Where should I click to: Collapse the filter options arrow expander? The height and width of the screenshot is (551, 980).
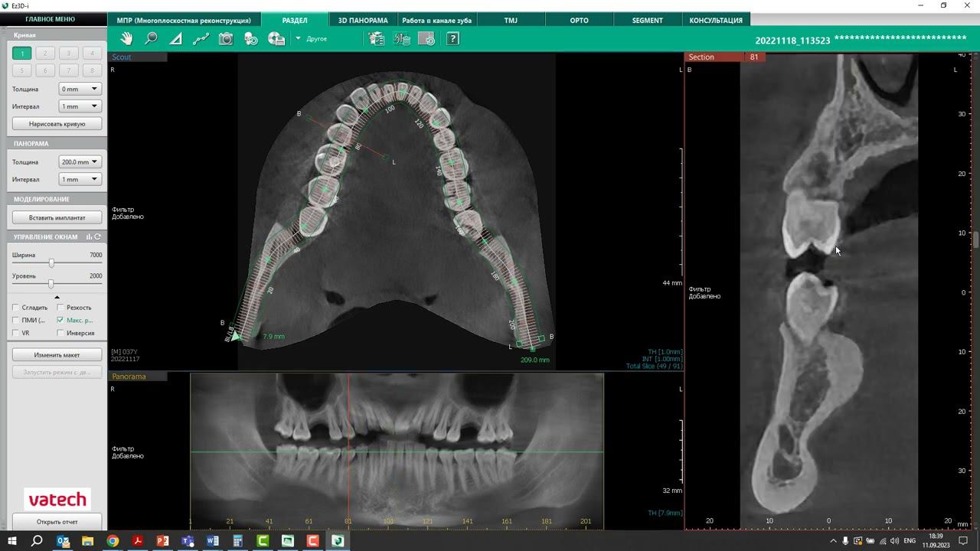pyautogui.click(x=57, y=297)
